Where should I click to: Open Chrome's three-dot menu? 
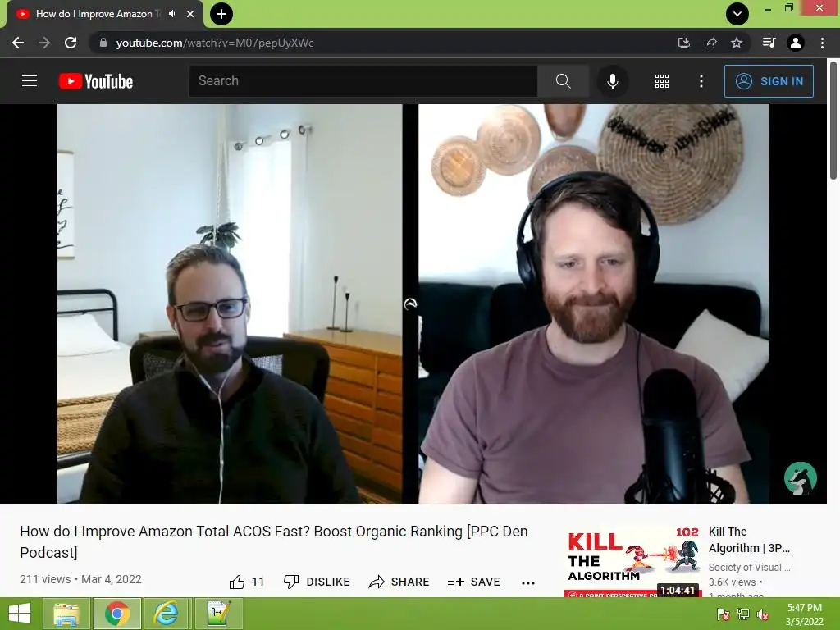822,43
